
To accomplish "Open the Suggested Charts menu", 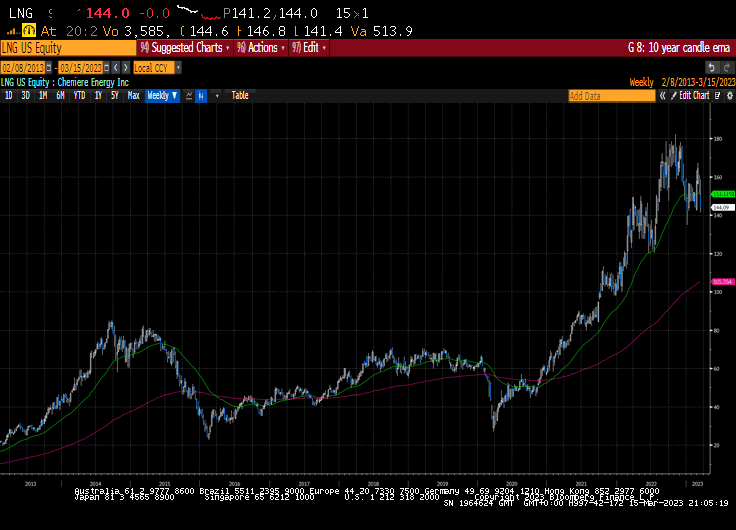I will [185, 48].
